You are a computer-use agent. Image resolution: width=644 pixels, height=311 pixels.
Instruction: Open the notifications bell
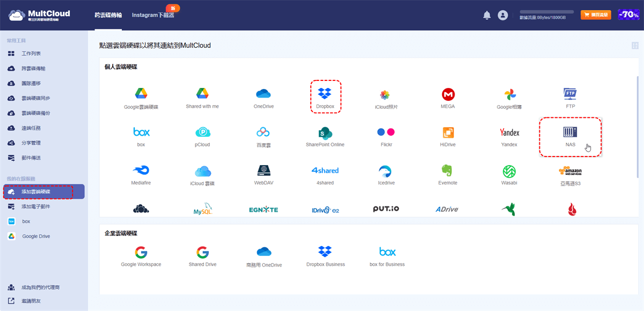(487, 16)
